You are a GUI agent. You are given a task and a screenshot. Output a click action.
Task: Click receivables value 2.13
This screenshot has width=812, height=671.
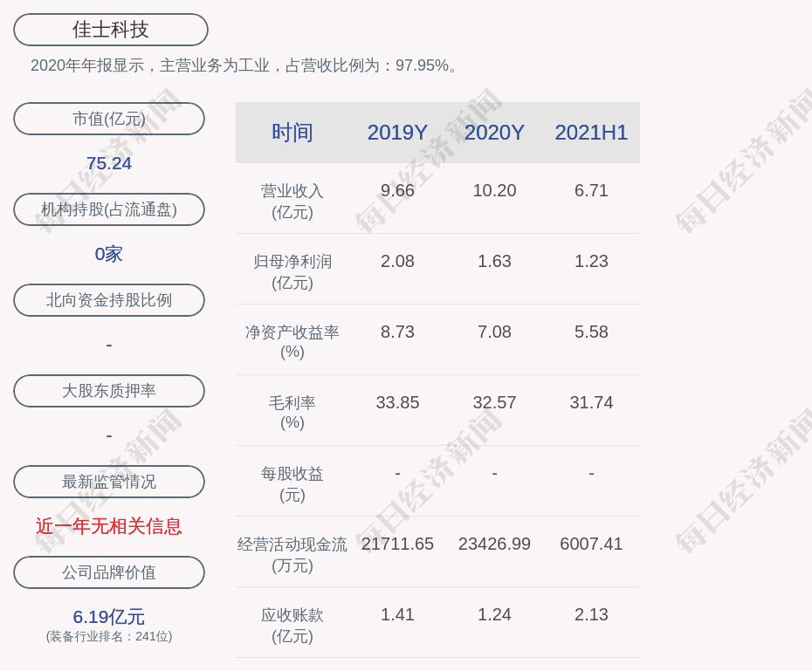pyautogui.click(x=591, y=614)
